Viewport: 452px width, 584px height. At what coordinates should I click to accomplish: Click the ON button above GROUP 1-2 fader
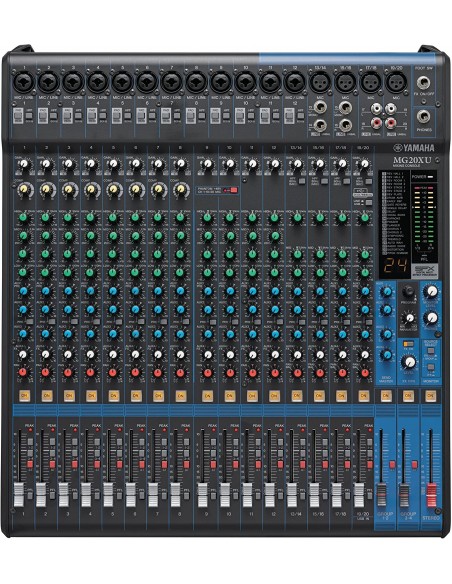coord(386,396)
